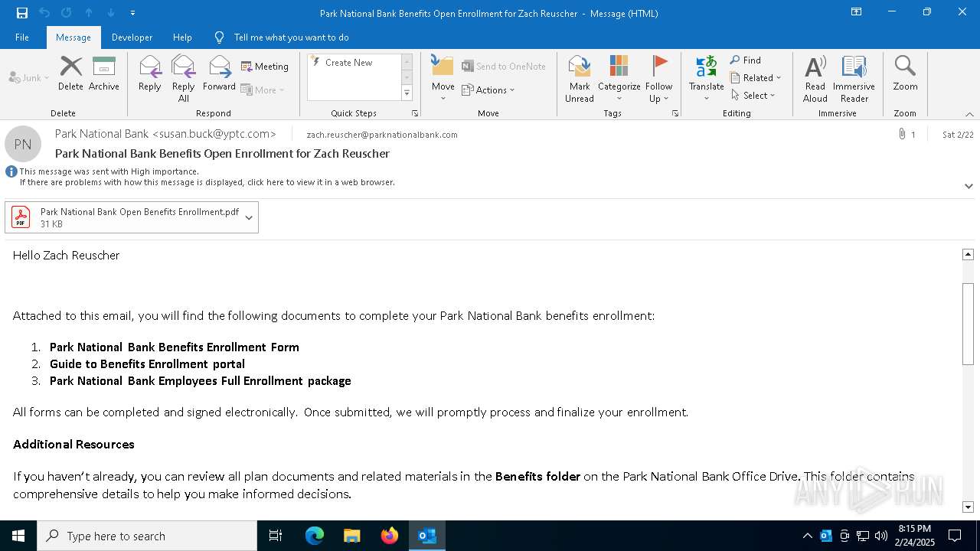Go to previous item with up arrow
This screenshot has width=980, height=551.
pyautogui.click(x=89, y=13)
